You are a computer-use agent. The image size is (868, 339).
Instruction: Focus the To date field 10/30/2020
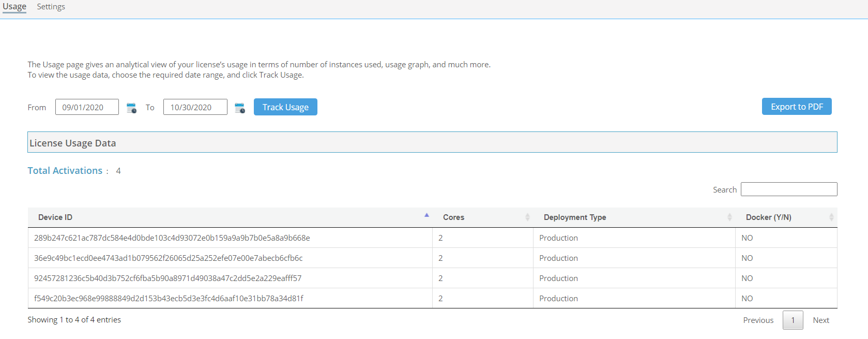click(x=195, y=107)
